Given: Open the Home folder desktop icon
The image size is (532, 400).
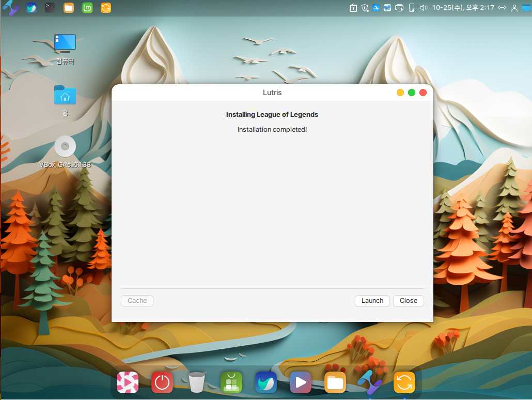Looking at the screenshot, I should pos(65,95).
